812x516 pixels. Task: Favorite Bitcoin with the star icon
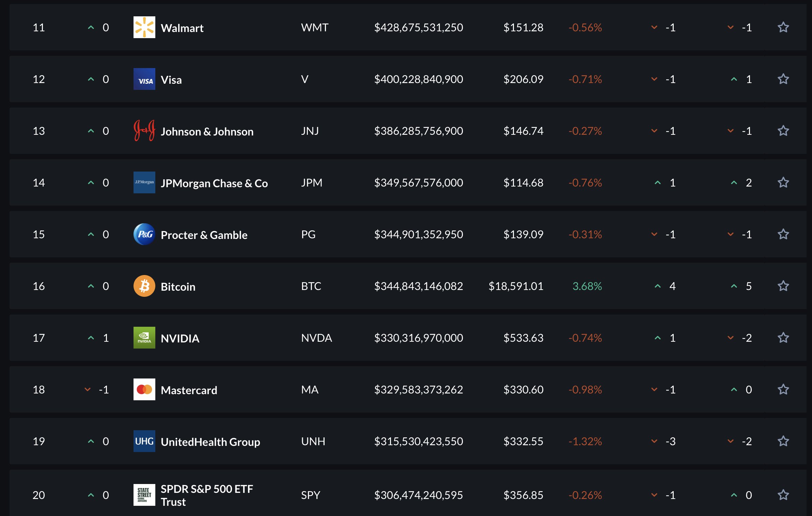point(783,286)
